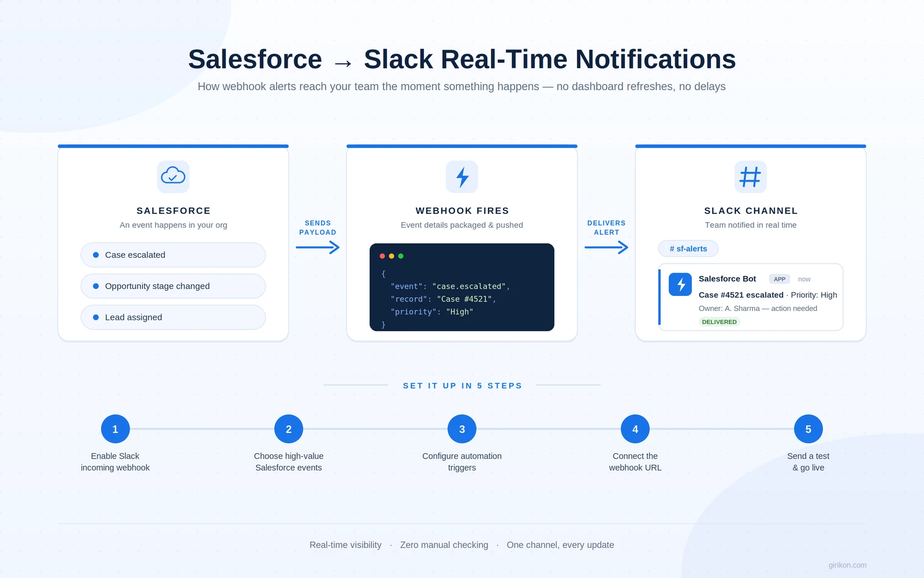Click the Salesforce cloud icon
Viewport: 924px width, 578px height.
click(173, 177)
